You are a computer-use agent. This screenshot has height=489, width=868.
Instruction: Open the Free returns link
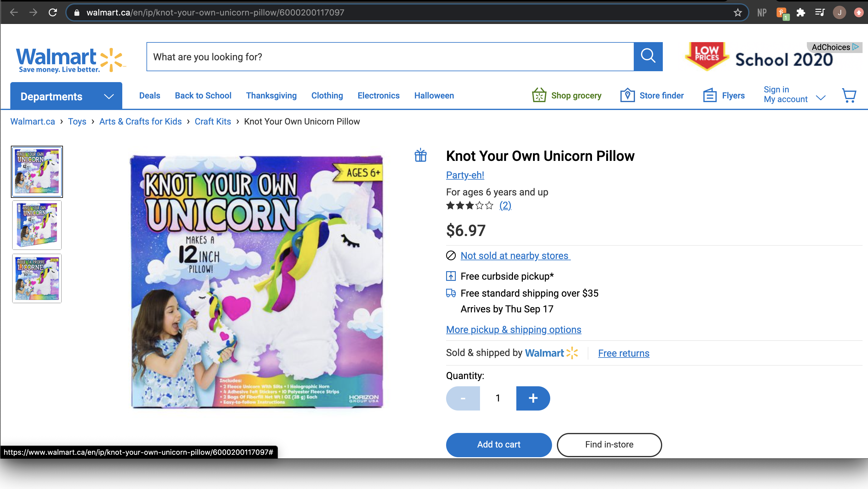pyautogui.click(x=623, y=353)
